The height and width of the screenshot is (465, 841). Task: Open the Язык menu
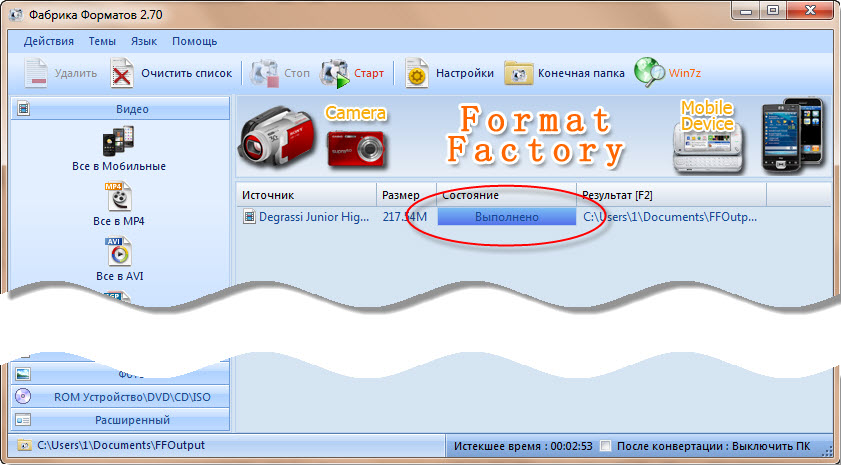144,41
